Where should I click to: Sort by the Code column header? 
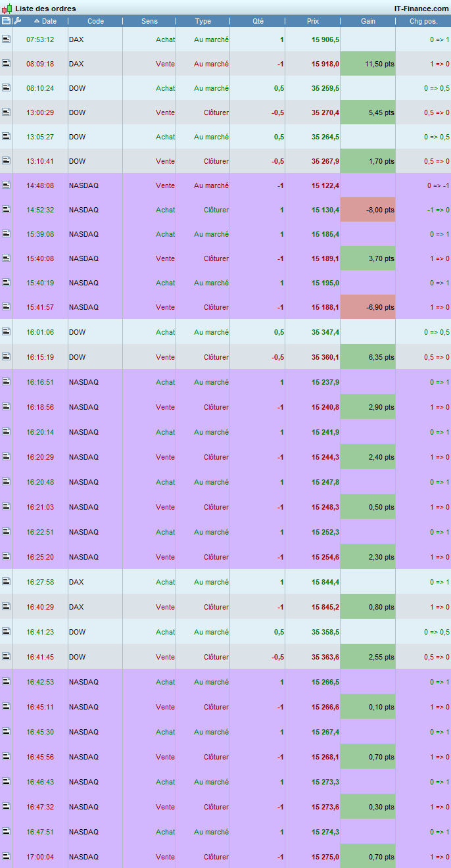click(x=95, y=21)
